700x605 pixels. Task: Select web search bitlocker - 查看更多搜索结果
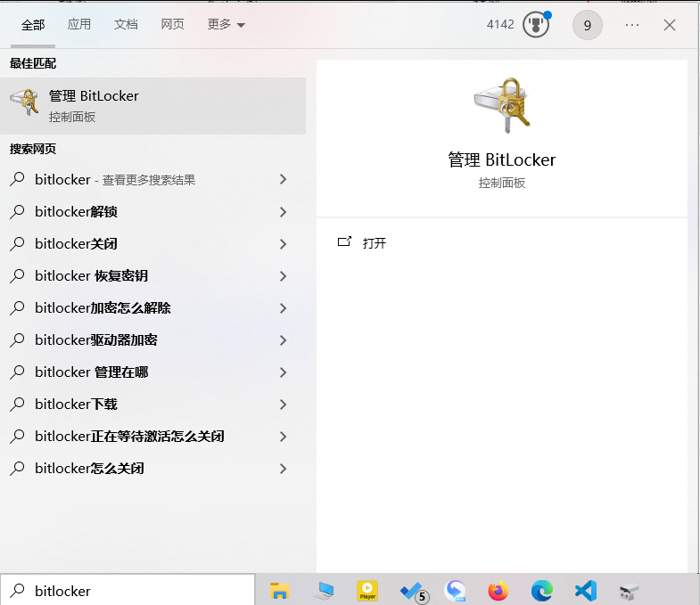point(152,179)
